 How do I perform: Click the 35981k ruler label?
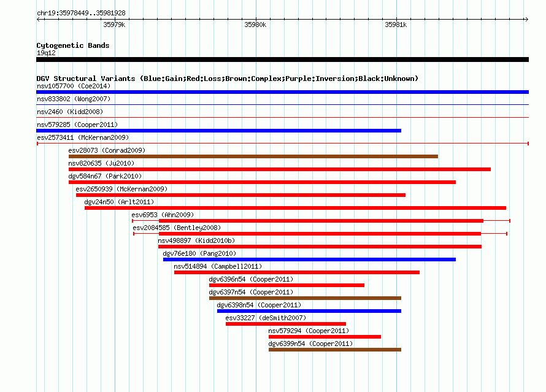[396, 25]
